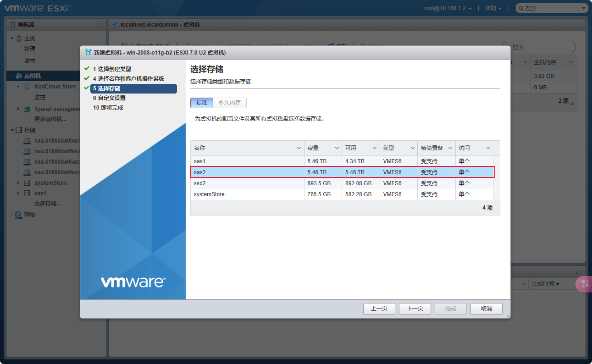Click the VM list 搜索 field

tap(539, 47)
